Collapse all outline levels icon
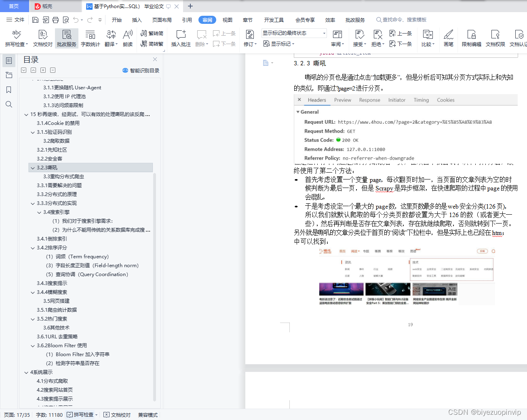This screenshot has width=527, height=420. tap(53, 70)
